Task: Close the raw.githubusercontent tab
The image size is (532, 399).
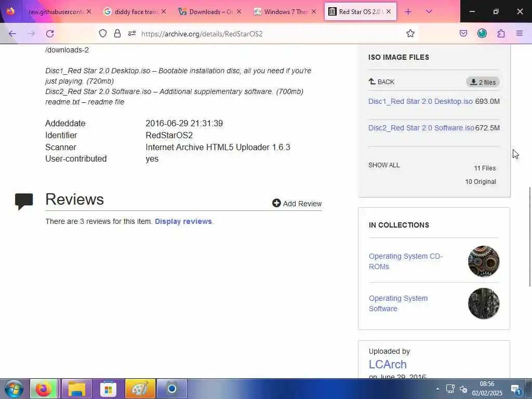Action: click(x=89, y=11)
